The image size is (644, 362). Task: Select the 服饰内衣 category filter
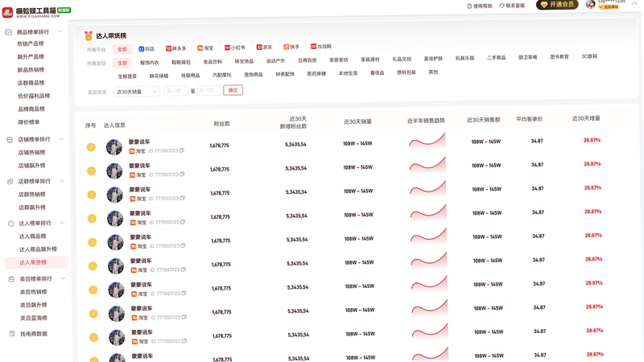149,63
